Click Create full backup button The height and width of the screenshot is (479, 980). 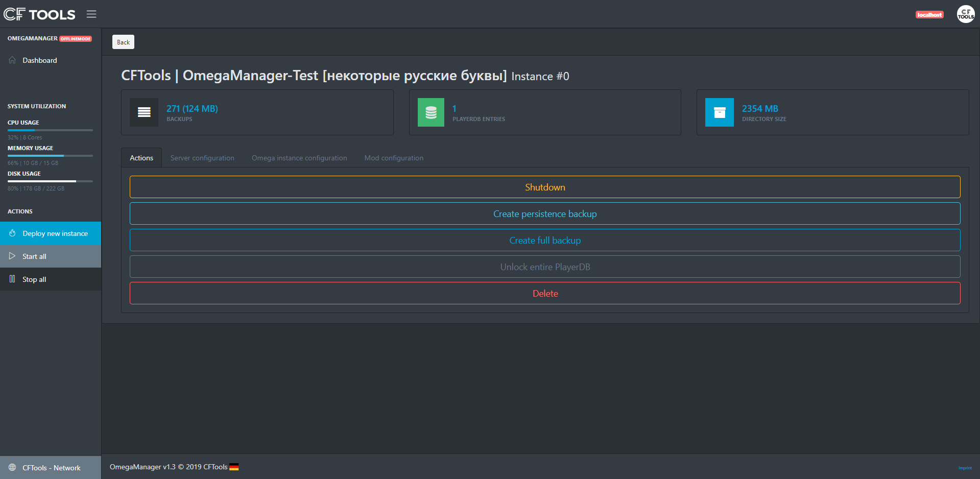tap(545, 241)
